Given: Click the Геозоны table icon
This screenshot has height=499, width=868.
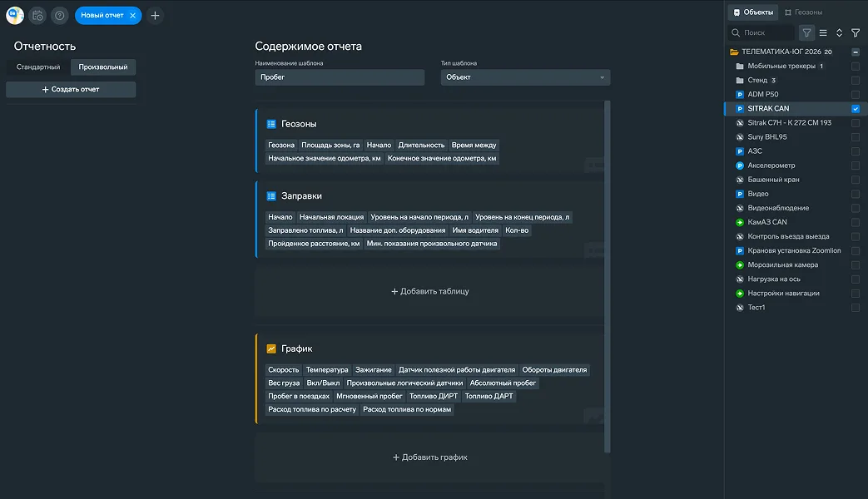Looking at the screenshot, I should [271, 124].
